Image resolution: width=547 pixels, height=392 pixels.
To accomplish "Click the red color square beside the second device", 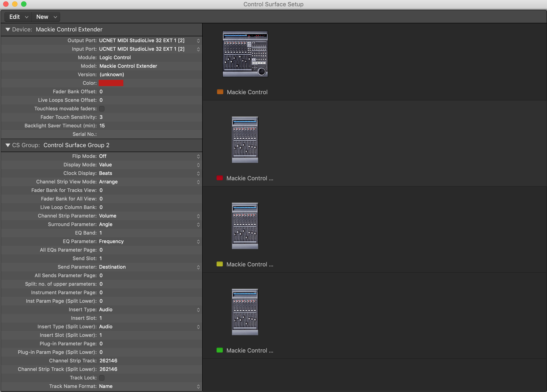I will pyautogui.click(x=220, y=178).
